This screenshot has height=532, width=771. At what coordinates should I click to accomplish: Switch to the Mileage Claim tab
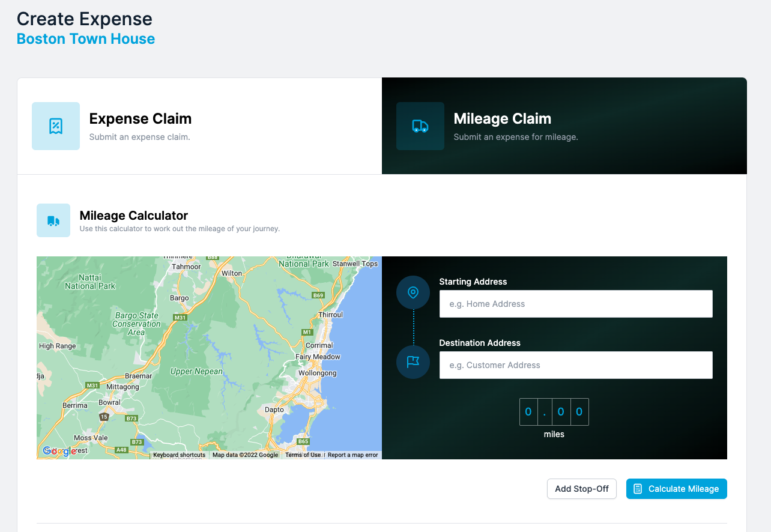pos(564,126)
